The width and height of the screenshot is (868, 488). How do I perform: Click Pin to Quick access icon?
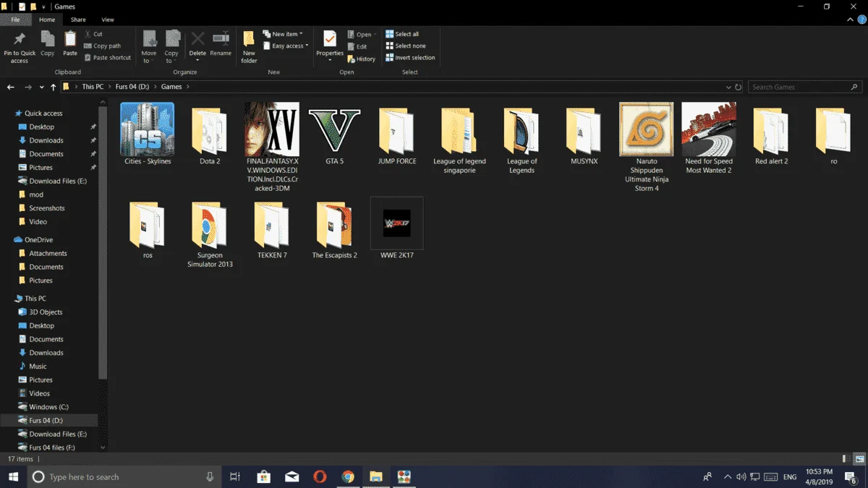click(x=20, y=47)
